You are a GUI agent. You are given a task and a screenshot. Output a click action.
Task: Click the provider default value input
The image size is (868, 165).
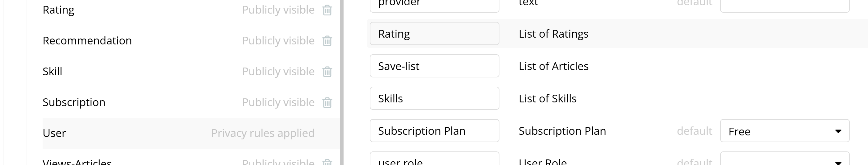tap(784, 5)
